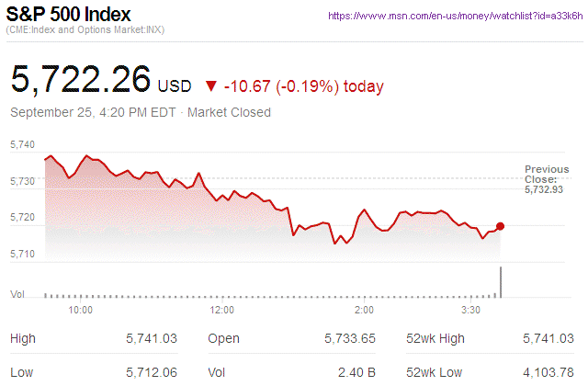Image resolution: width=588 pixels, height=386 pixels.
Task: Click the 2:00 time axis label
Action: tap(364, 311)
